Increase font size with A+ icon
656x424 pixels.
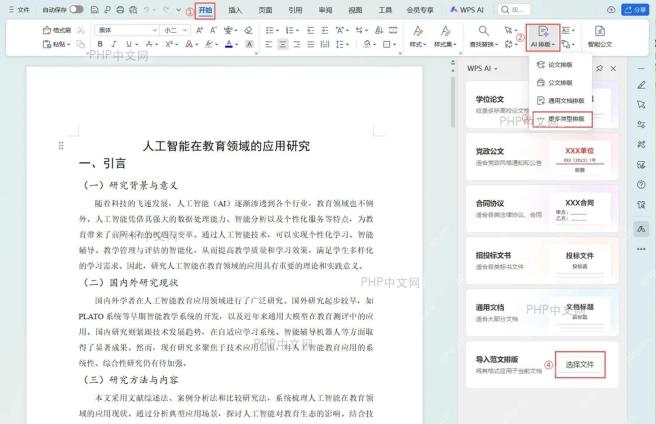tap(200, 30)
